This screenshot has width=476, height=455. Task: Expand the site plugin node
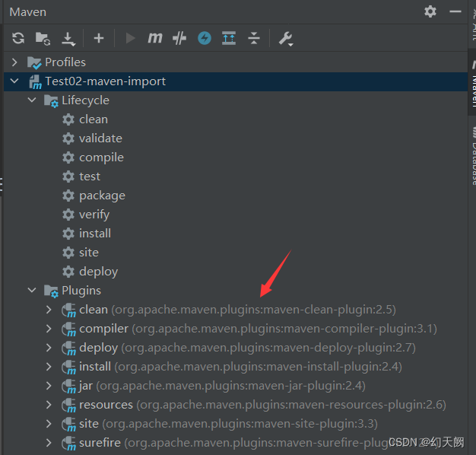(49, 423)
